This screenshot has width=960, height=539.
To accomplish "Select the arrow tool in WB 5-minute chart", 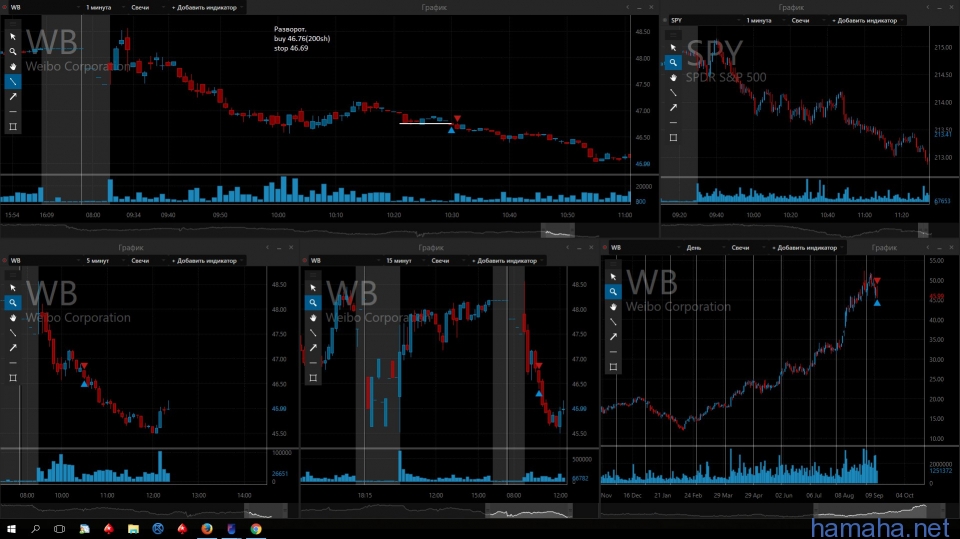I will point(13,348).
